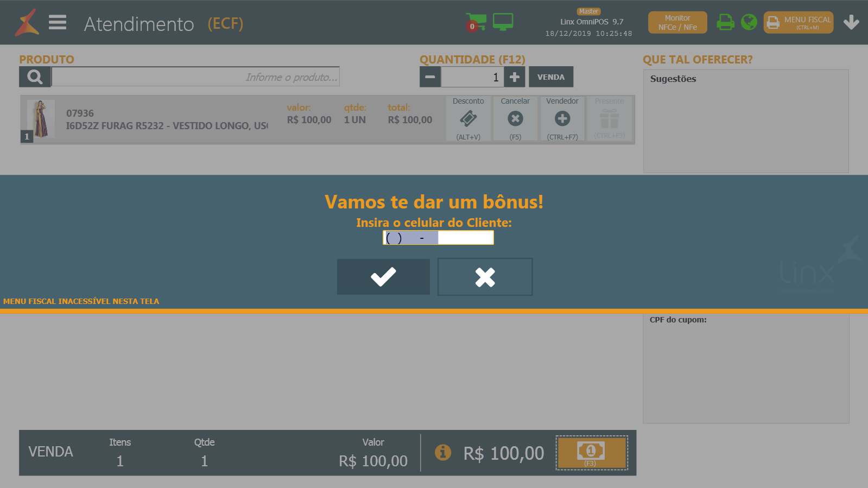Apply Desconto to the item
Image resolution: width=868 pixels, height=488 pixels.
point(468,119)
